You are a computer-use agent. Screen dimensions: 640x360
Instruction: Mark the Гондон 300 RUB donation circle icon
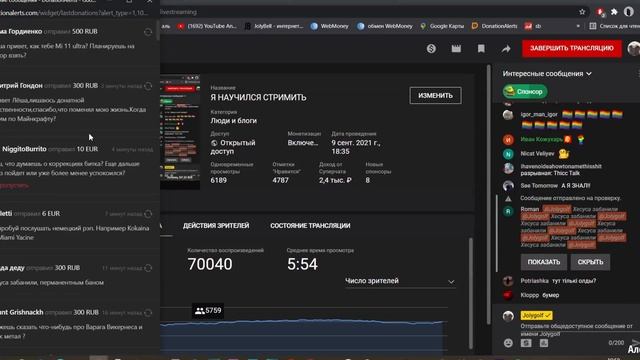point(148,86)
